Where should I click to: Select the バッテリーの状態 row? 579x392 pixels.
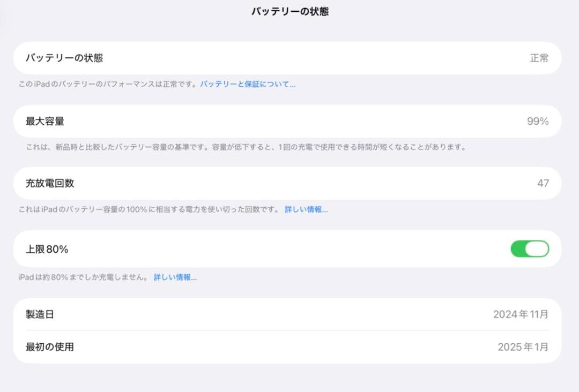(289, 58)
